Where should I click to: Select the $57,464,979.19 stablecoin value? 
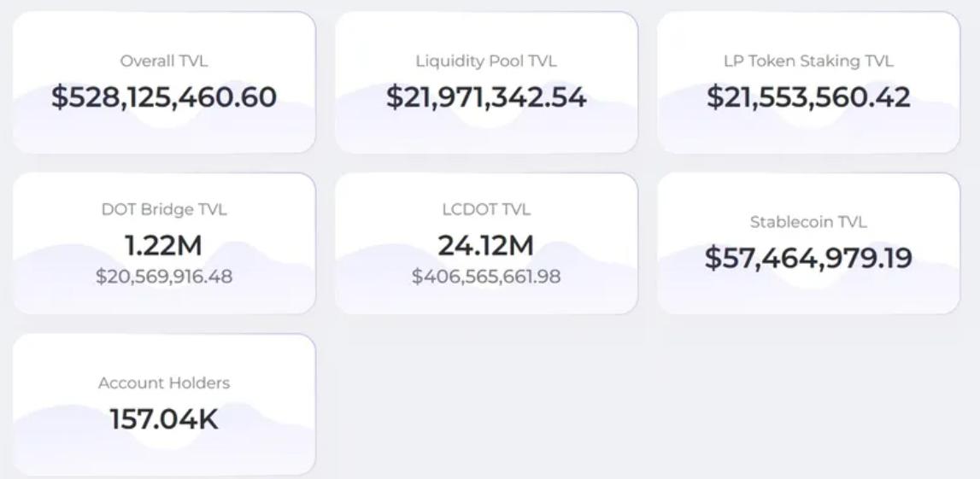click(808, 258)
